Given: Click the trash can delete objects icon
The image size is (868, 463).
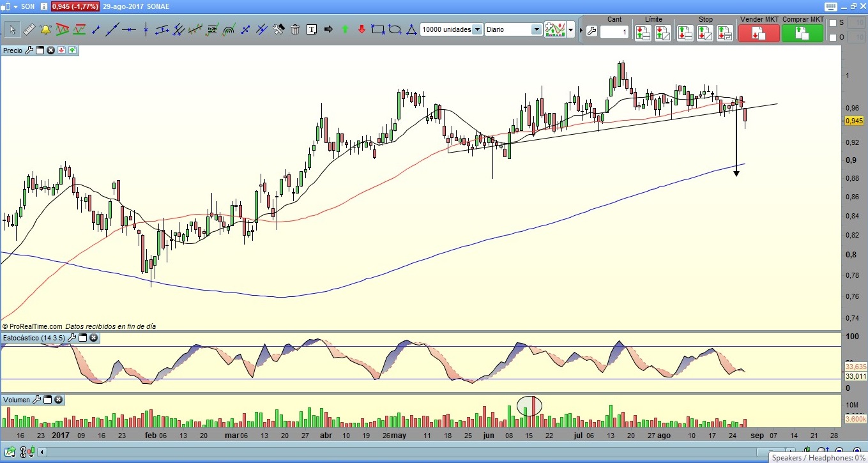Looking at the screenshot, I should point(295,29).
